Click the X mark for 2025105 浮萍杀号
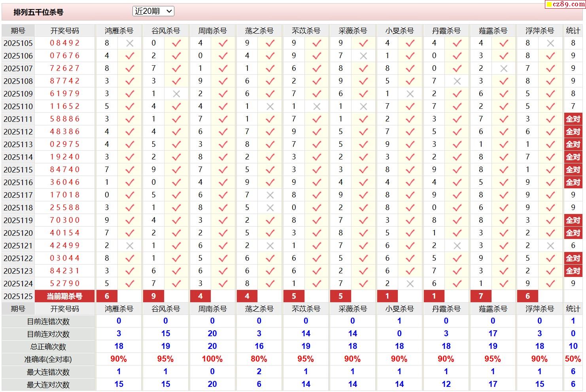The width and height of the screenshot is (586, 392). (x=550, y=43)
